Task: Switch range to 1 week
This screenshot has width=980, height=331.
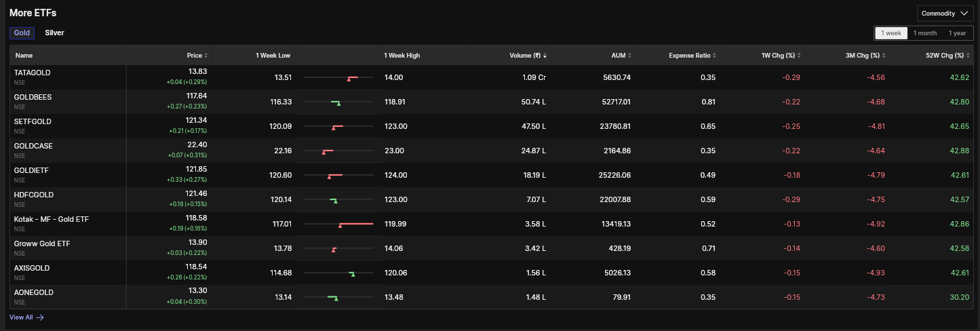Action: click(x=891, y=33)
